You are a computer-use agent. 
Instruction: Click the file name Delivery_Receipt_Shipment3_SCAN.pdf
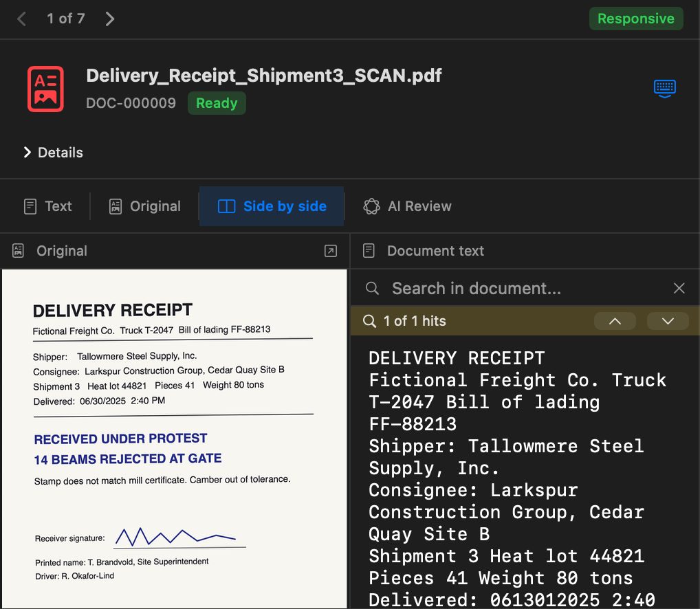click(264, 76)
